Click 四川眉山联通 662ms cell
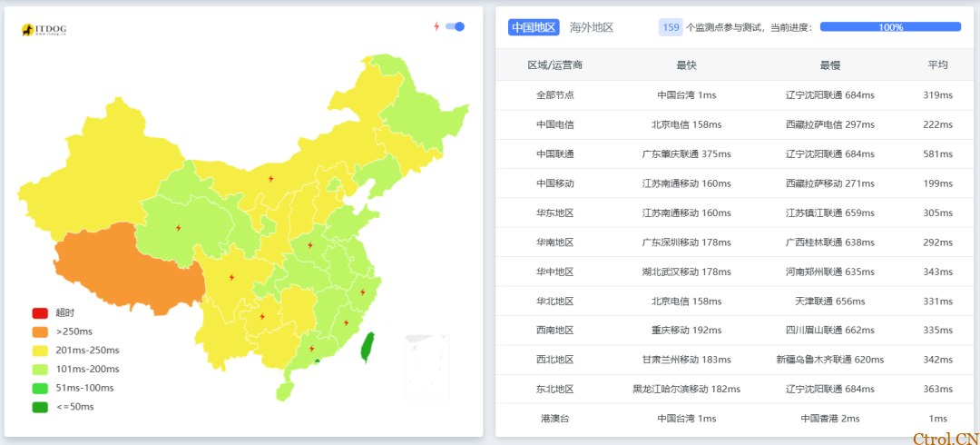 [830, 331]
